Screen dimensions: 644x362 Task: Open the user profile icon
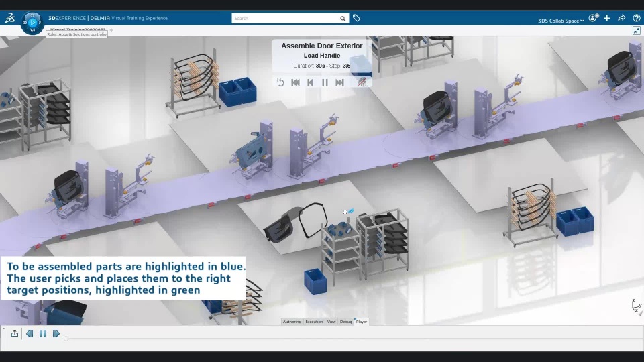593,18
